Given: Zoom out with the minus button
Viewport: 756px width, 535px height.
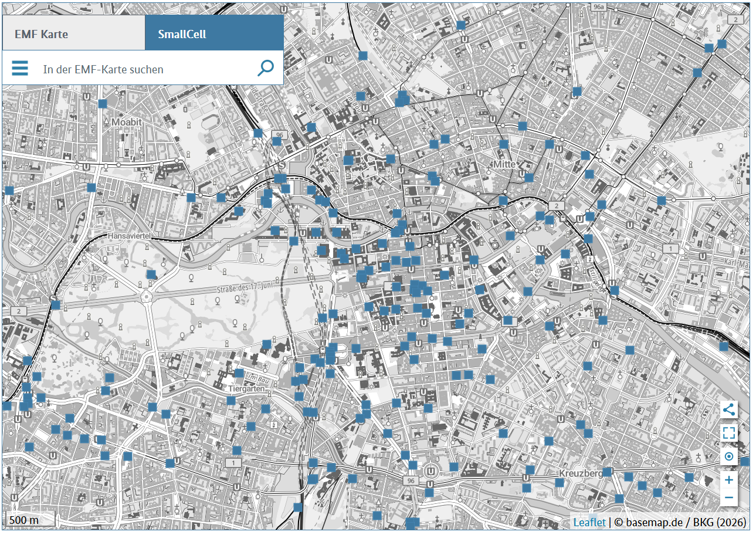Looking at the screenshot, I should 729,498.
